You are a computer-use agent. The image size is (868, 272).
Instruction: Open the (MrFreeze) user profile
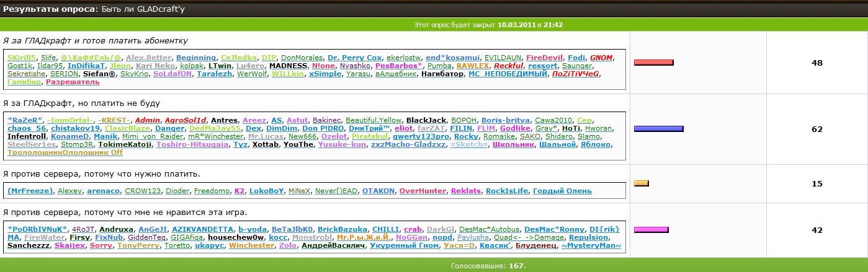point(30,191)
